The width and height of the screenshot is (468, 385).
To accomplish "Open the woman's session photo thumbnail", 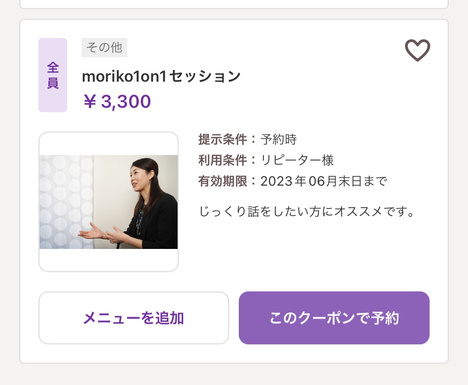I will click(109, 202).
